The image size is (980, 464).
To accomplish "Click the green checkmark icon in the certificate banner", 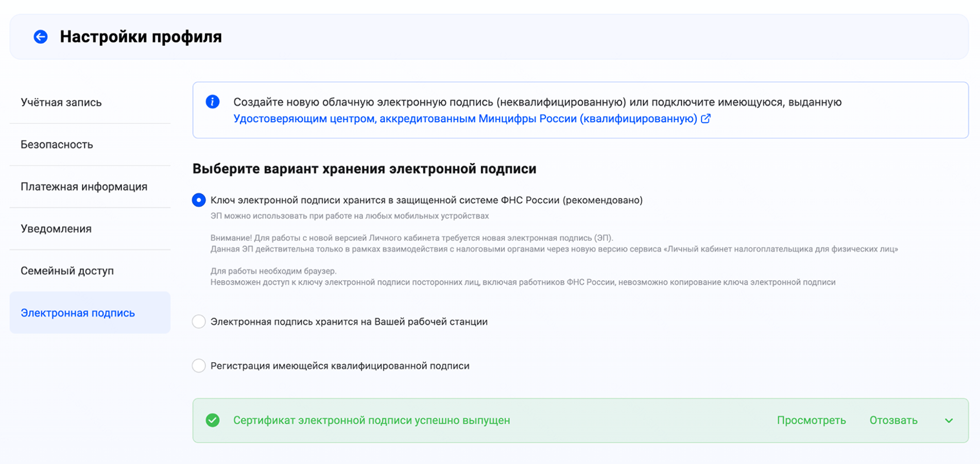I will point(213,420).
